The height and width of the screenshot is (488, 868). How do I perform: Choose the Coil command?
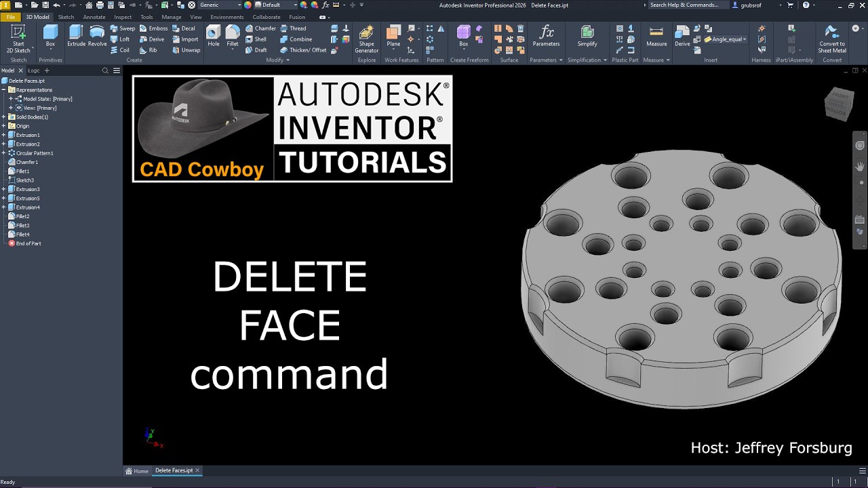(x=120, y=50)
